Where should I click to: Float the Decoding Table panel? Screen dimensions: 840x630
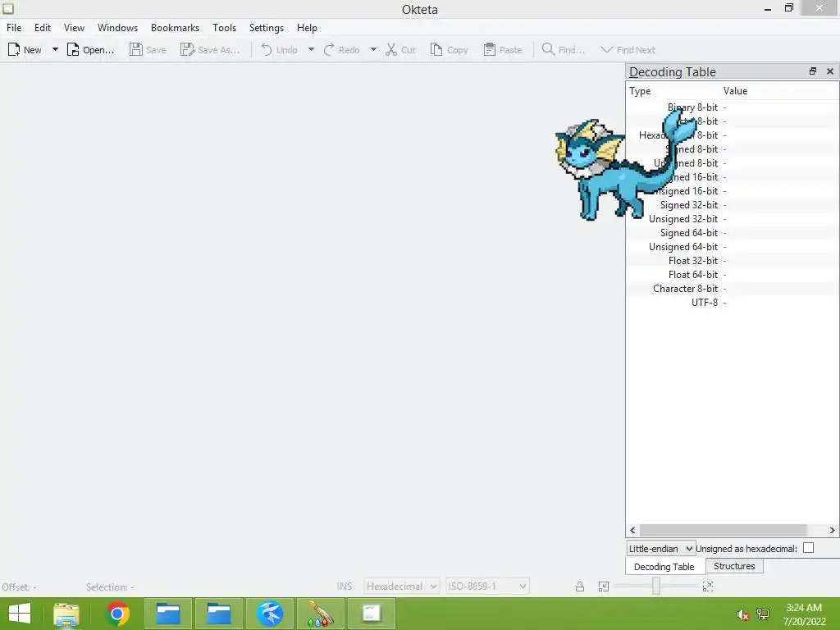click(x=813, y=71)
